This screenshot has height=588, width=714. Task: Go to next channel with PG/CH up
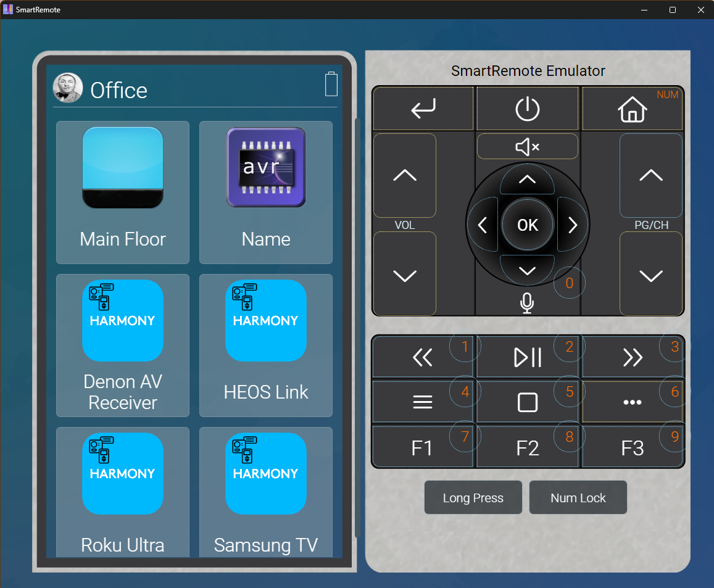point(650,175)
